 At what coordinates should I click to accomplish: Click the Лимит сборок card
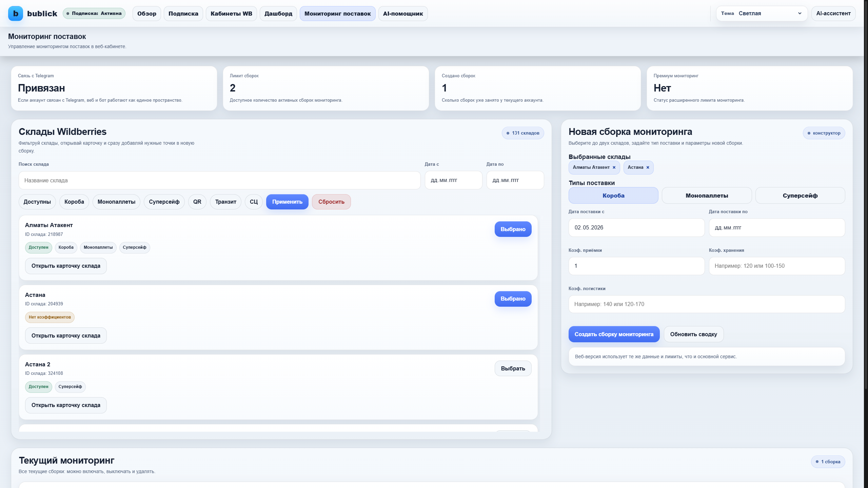tap(326, 88)
